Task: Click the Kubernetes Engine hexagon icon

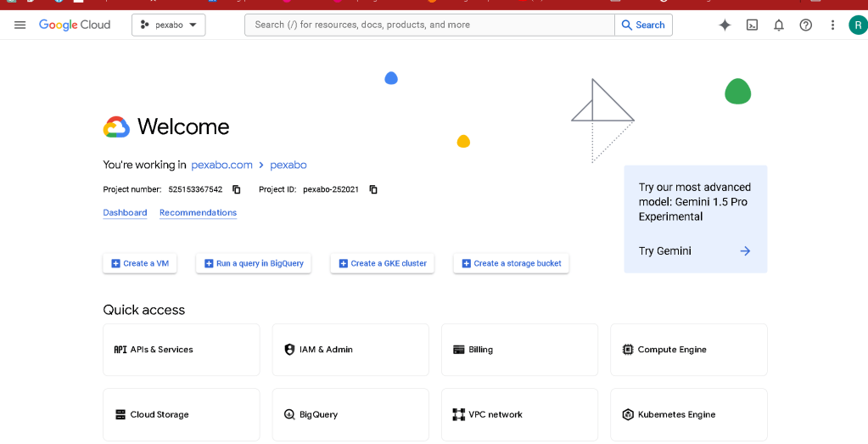Action: (x=628, y=414)
